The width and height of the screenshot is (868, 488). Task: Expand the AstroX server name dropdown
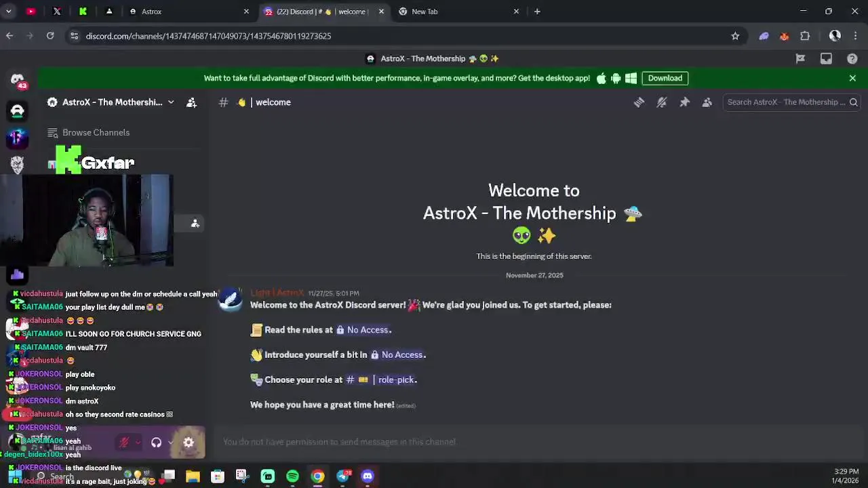point(171,102)
